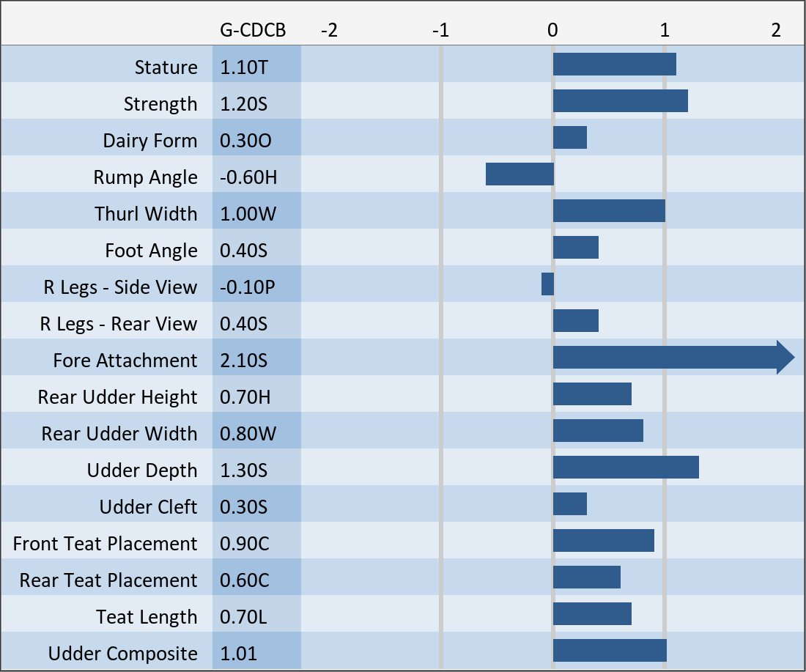Screen dimensions: 806x672
Task: Click the Dairy Form bar
Action: tap(570, 138)
